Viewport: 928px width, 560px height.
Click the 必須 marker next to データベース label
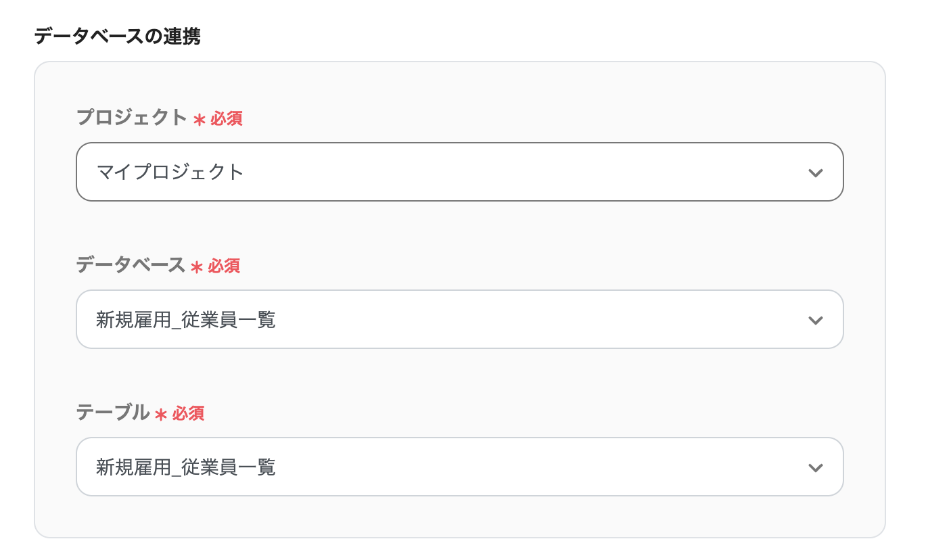pyautogui.click(x=224, y=266)
